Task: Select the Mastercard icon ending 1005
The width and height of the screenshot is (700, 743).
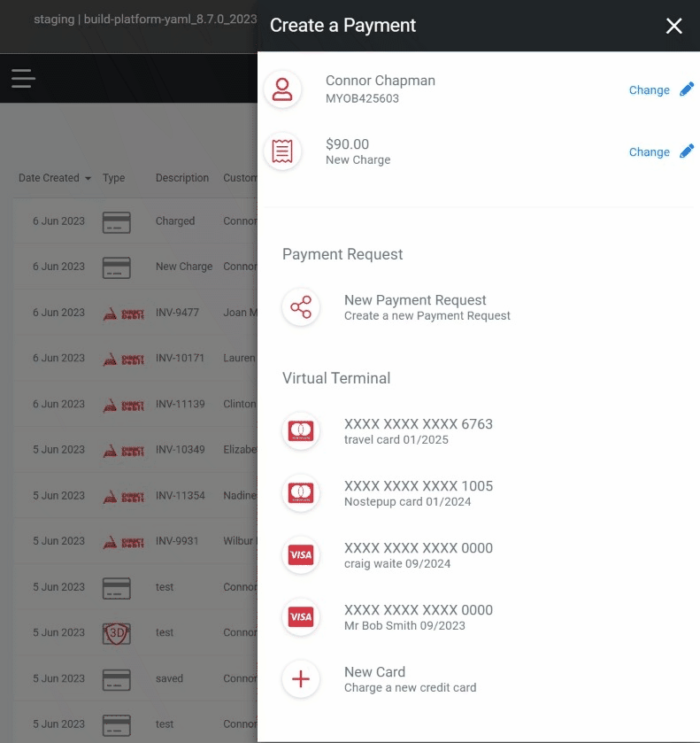Action: click(301, 492)
